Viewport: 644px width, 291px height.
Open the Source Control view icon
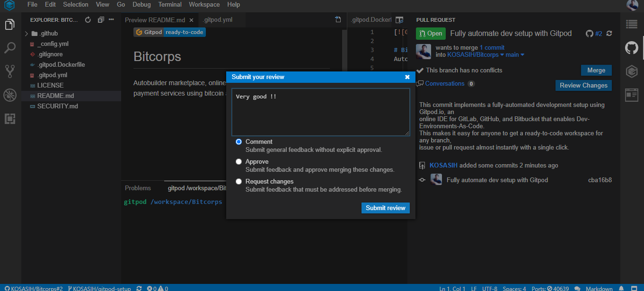pos(10,71)
